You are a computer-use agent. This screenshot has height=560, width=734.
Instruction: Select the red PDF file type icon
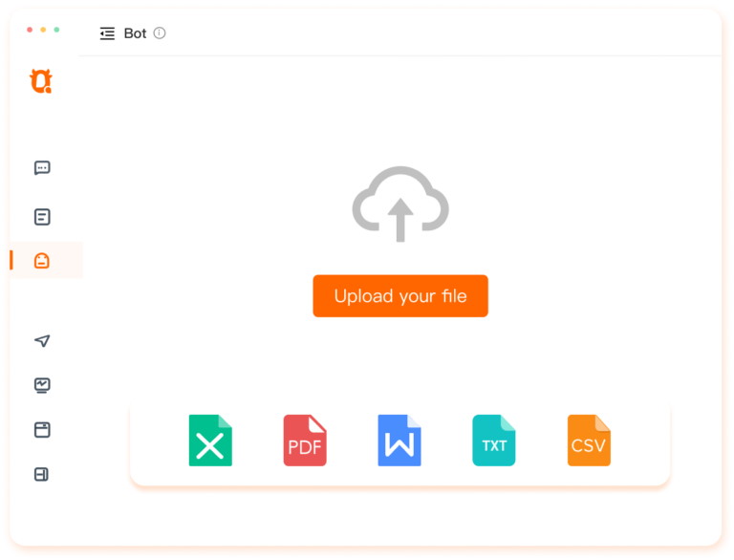pos(305,441)
